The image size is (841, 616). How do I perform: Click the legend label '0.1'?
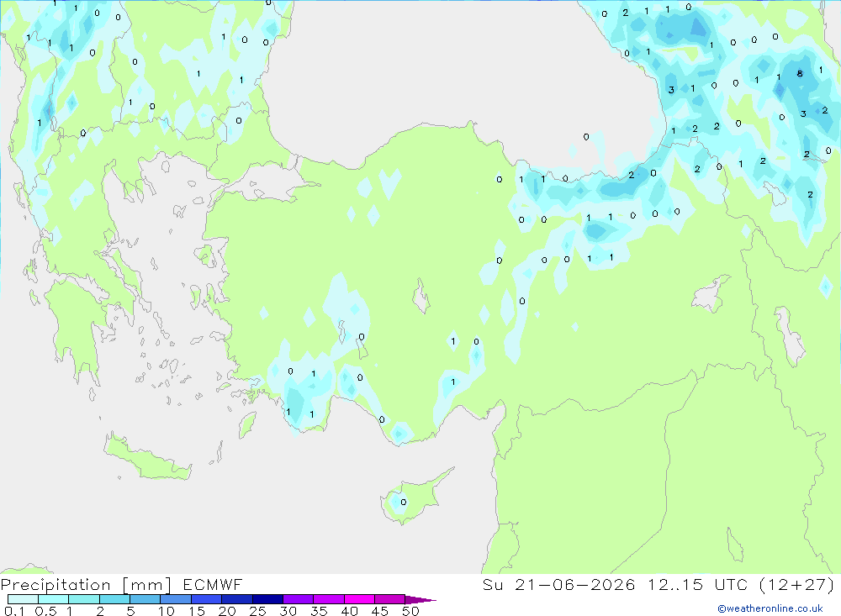[x=14, y=611]
